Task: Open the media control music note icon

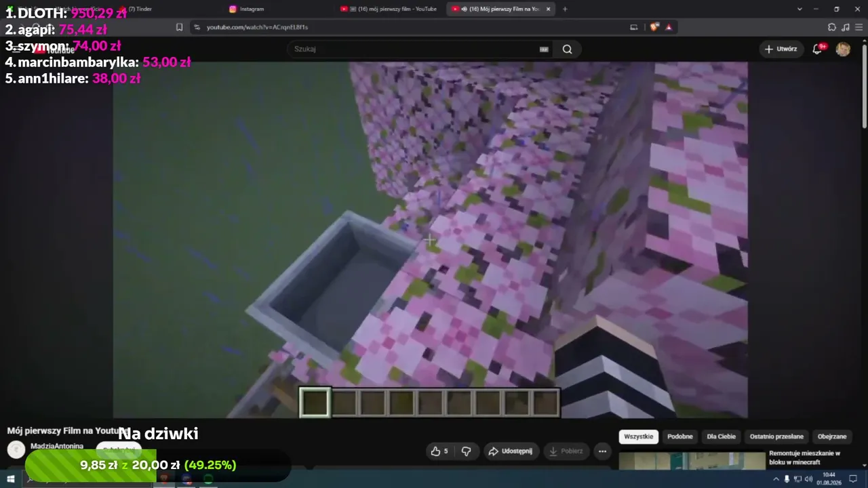Action: pyautogui.click(x=845, y=27)
